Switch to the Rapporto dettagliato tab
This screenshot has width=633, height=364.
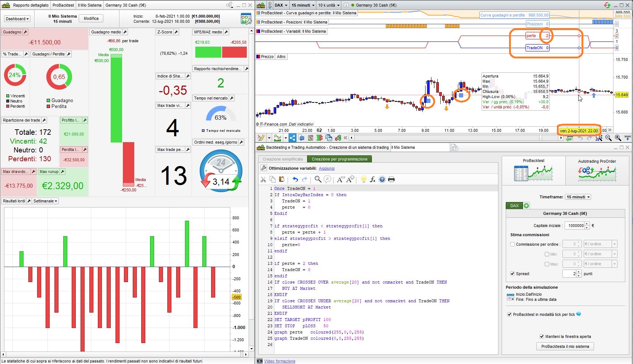click(x=31, y=5)
